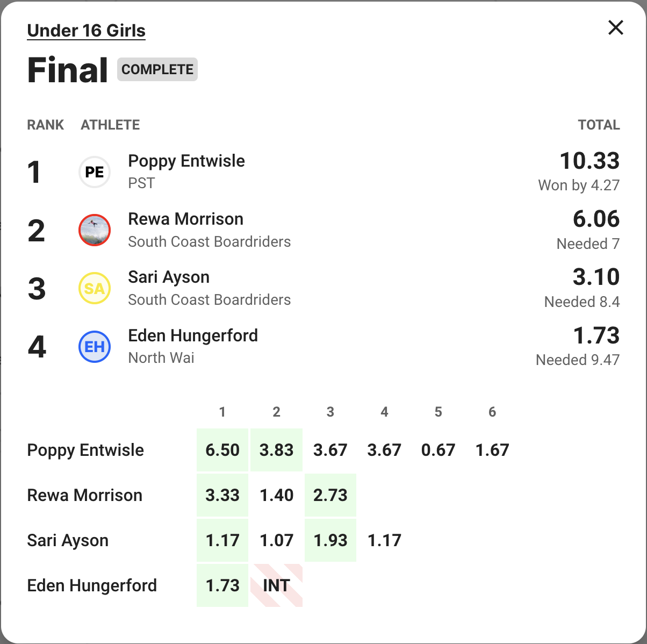Click Sari Ayson's 1.93 wave score
The width and height of the screenshot is (647, 644).
coord(330,540)
